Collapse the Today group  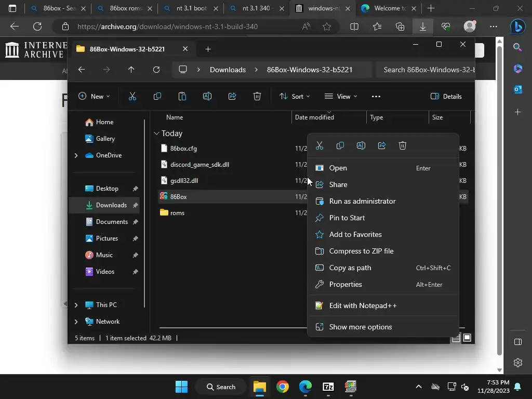coord(156,134)
